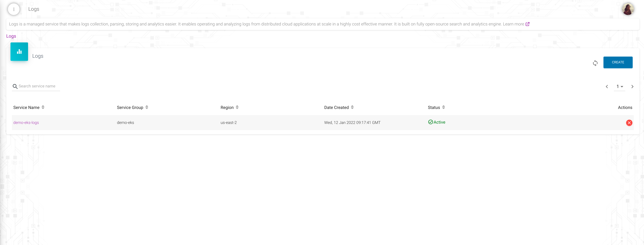Sort table by Region

237,107
